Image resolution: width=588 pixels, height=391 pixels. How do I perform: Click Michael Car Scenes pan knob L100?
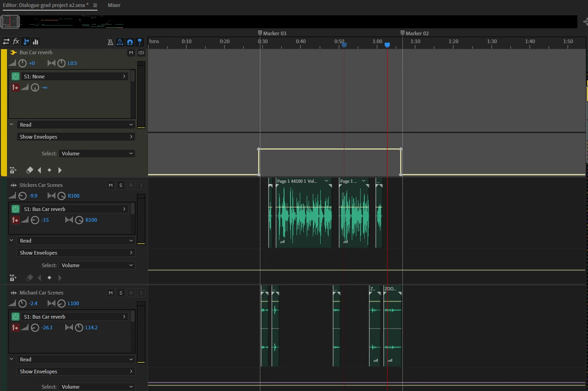(61, 303)
